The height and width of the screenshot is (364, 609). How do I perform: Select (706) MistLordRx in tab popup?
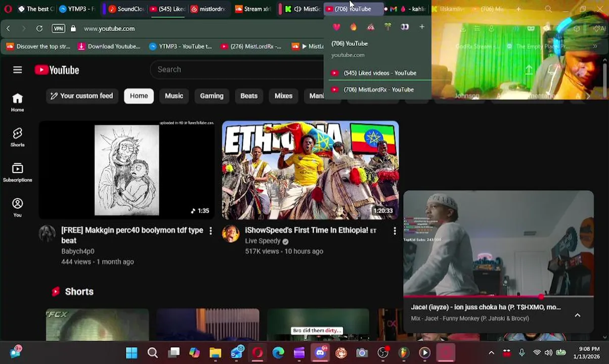tap(377, 89)
